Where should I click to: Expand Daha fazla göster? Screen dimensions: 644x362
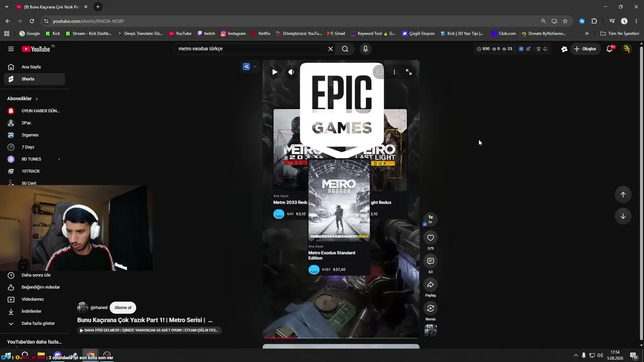34,323
